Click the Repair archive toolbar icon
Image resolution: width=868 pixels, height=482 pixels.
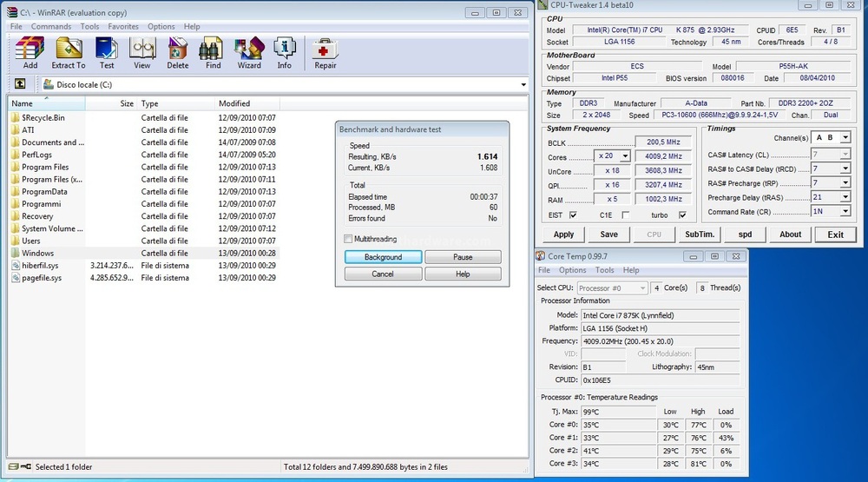coord(325,49)
